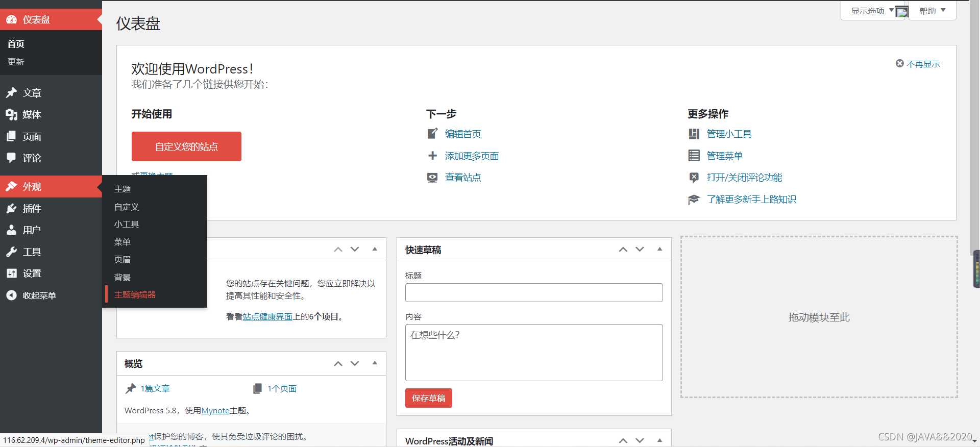Click the page vertical scrollbar
This screenshot has width=980, height=447.
(975, 128)
